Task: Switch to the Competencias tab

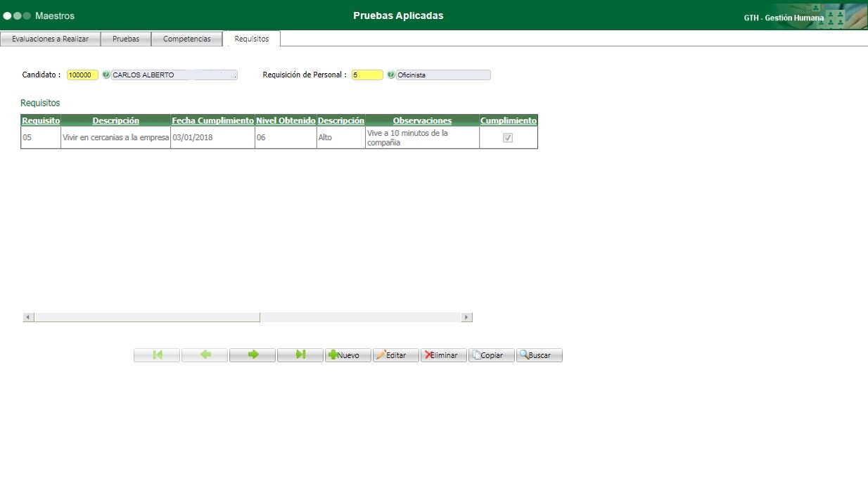Action: [x=187, y=39]
